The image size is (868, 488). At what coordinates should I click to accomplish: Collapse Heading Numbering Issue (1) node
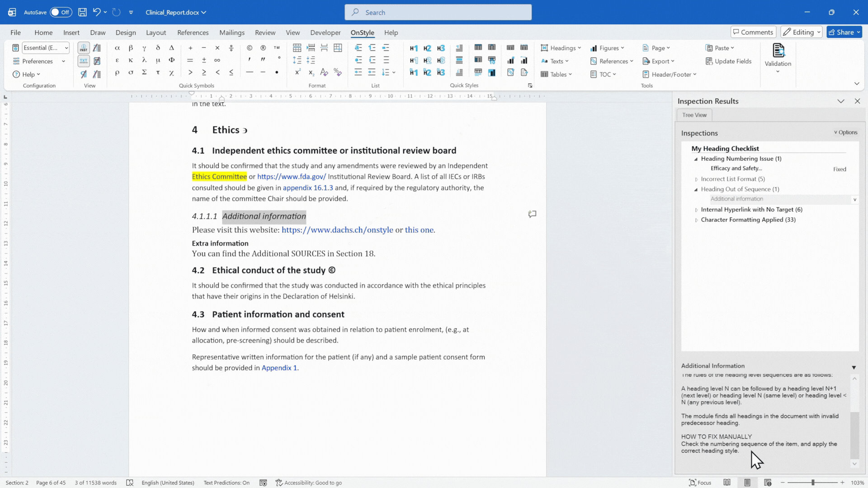click(x=696, y=159)
